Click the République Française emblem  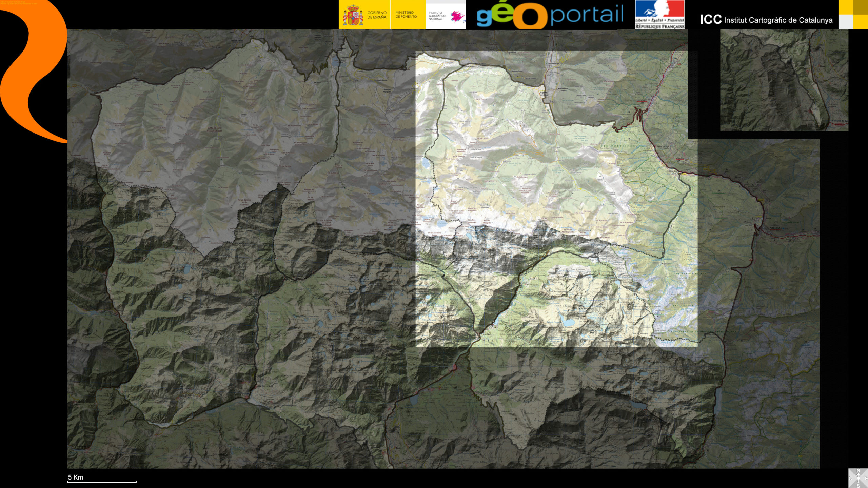(659, 15)
